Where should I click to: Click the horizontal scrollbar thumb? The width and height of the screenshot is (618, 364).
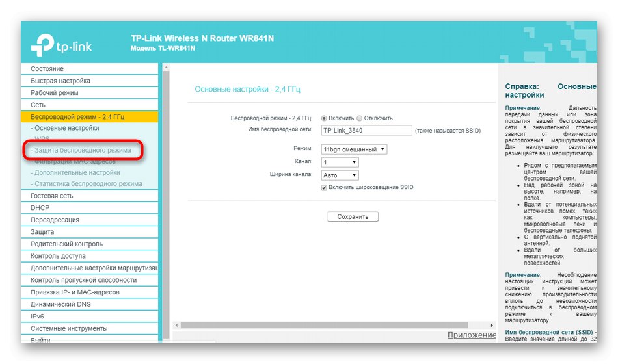[x=324, y=326]
